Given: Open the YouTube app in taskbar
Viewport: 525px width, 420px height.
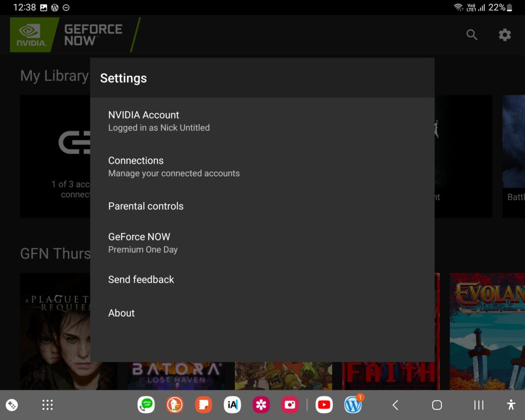Looking at the screenshot, I should [x=324, y=405].
